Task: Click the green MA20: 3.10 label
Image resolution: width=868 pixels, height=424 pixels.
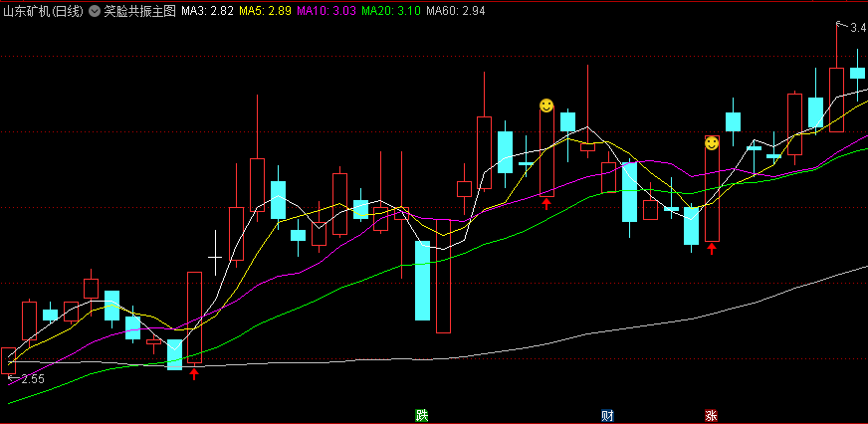Action: coord(391,11)
